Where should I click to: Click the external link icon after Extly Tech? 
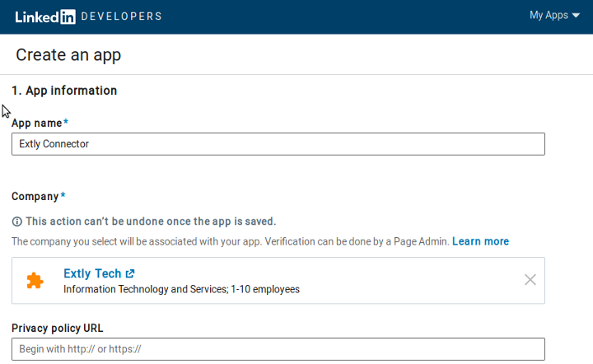[x=130, y=273]
